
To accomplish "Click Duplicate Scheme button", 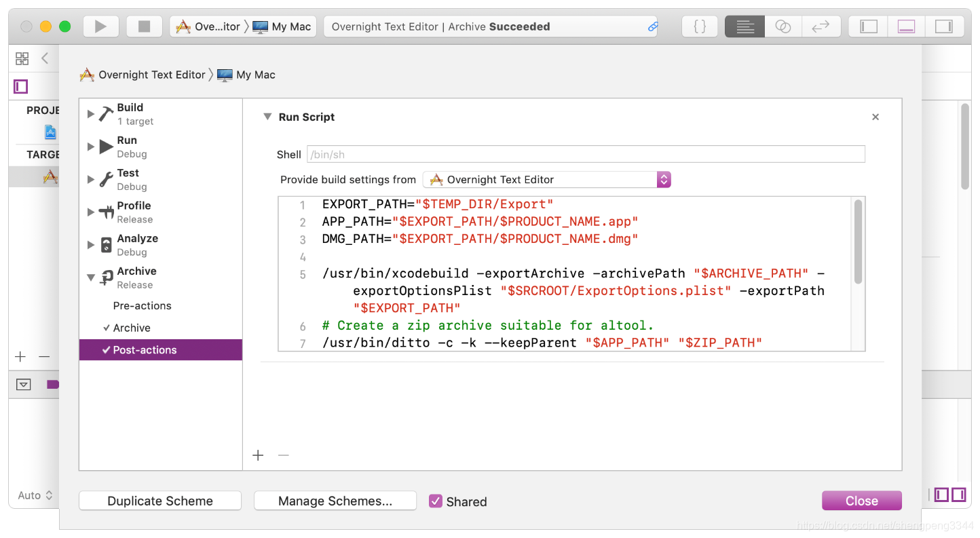I will coord(160,501).
